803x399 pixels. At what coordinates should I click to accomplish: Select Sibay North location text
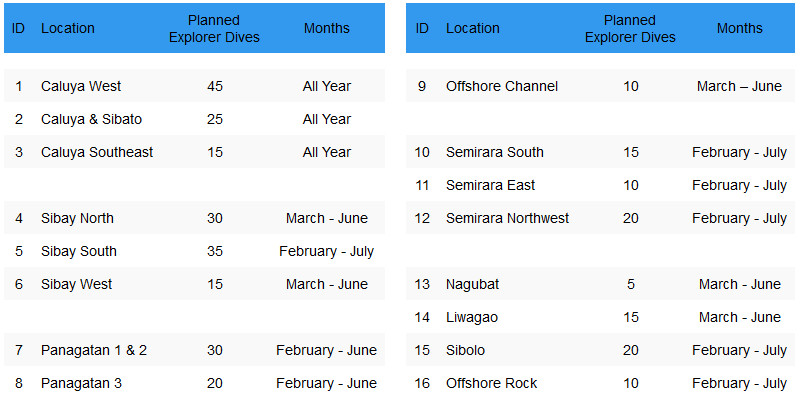tap(77, 218)
